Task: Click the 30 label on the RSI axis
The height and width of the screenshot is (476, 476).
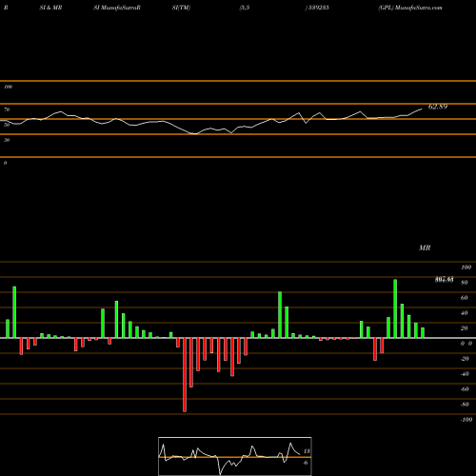Action: (7, 140)
